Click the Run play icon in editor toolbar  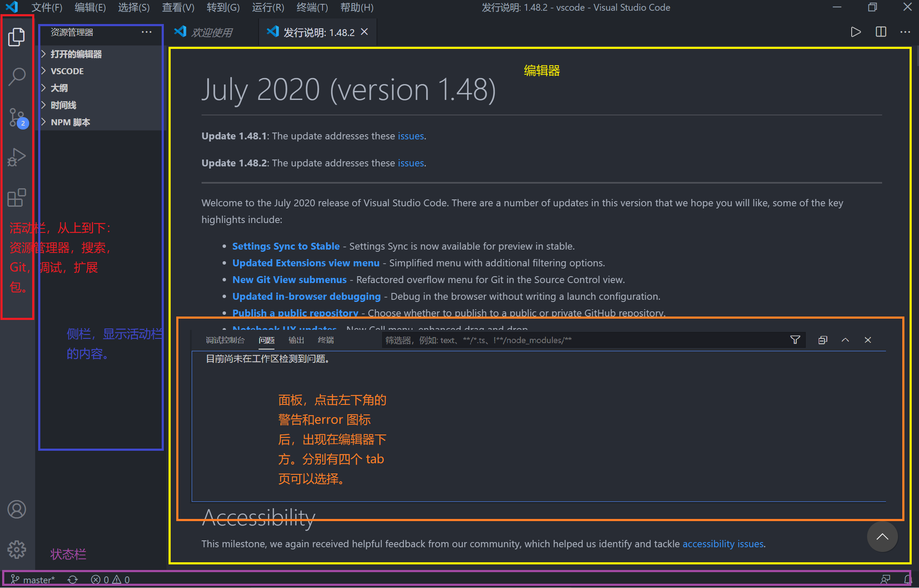[x=856, y=32]
